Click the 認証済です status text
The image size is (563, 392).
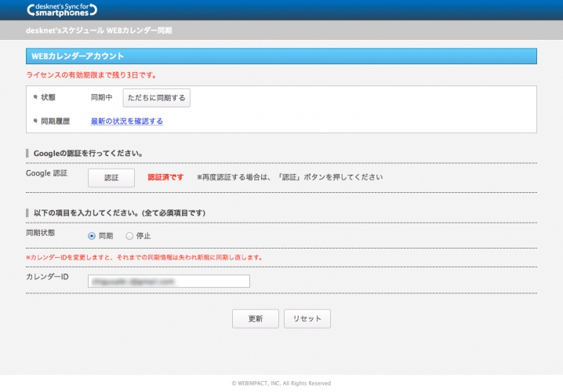165,177
